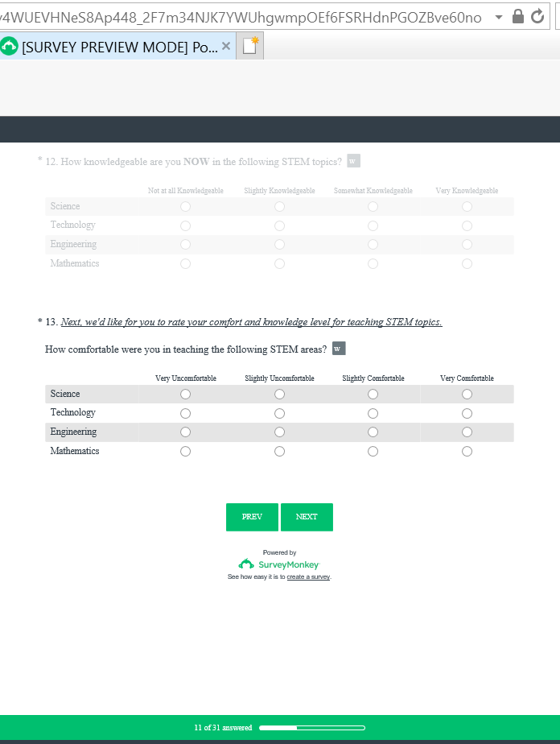The width and height of the screenshot is (560, 744).
Task: Click the survey progress bar
Action: click(x=311, y=728)
